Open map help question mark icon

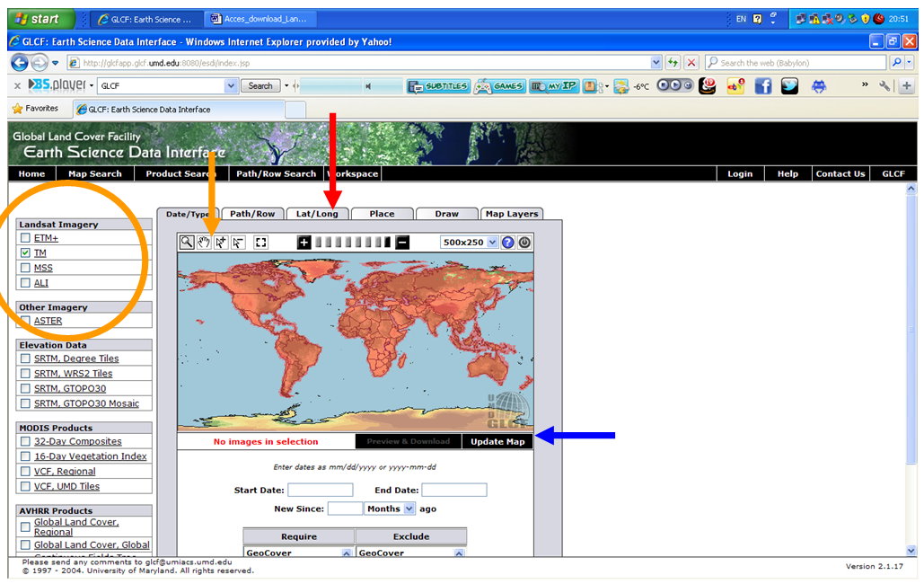click(x=508, y=243)
